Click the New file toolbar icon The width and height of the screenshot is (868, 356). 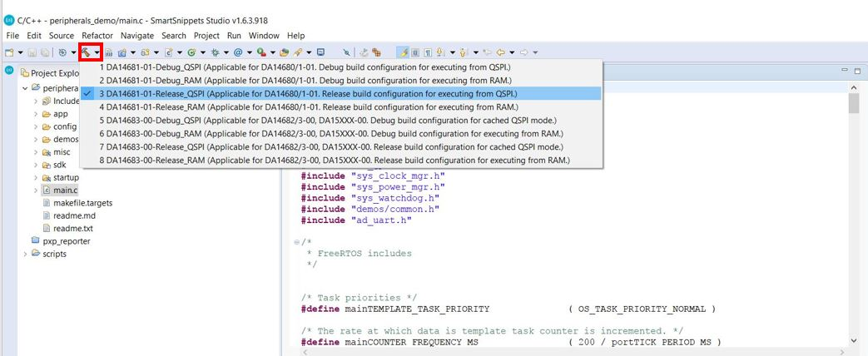(x=9, y=52)
